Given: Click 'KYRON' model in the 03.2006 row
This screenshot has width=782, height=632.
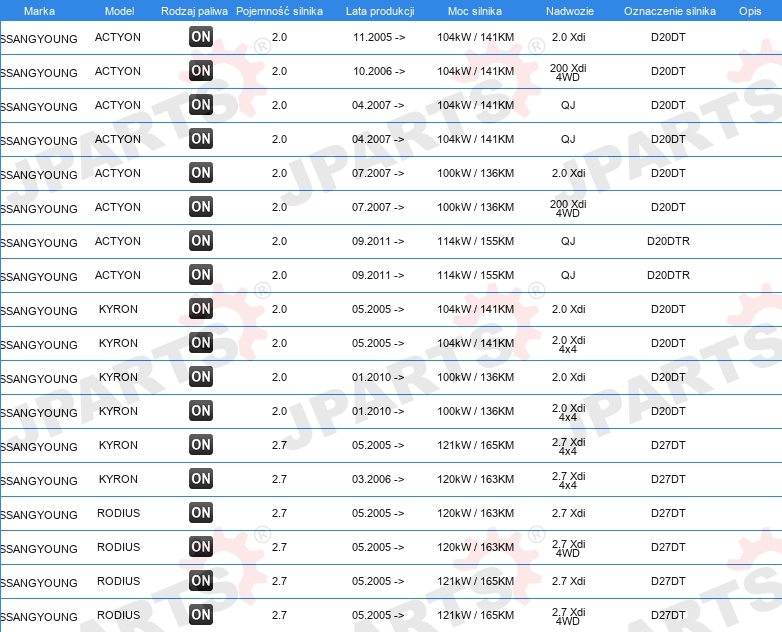Looking at the screenshot, I should [x=118, y=479].
